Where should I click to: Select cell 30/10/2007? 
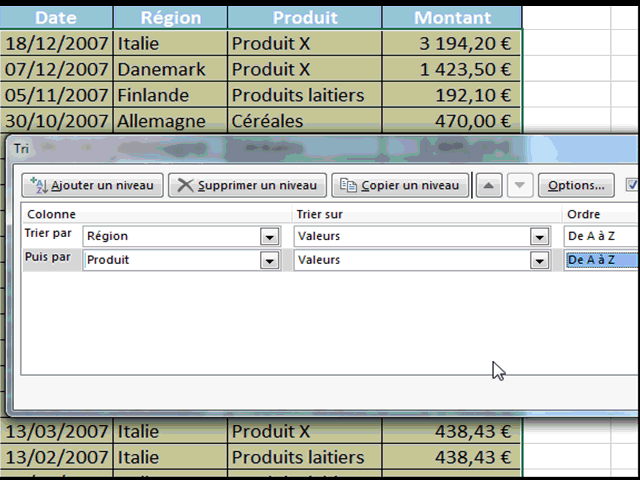(56, 121)
